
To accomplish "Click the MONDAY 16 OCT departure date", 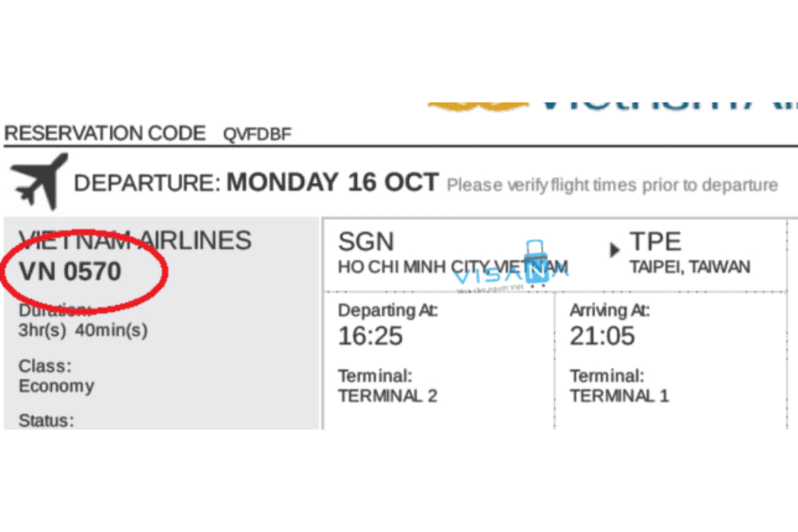I will coord(332,182).
